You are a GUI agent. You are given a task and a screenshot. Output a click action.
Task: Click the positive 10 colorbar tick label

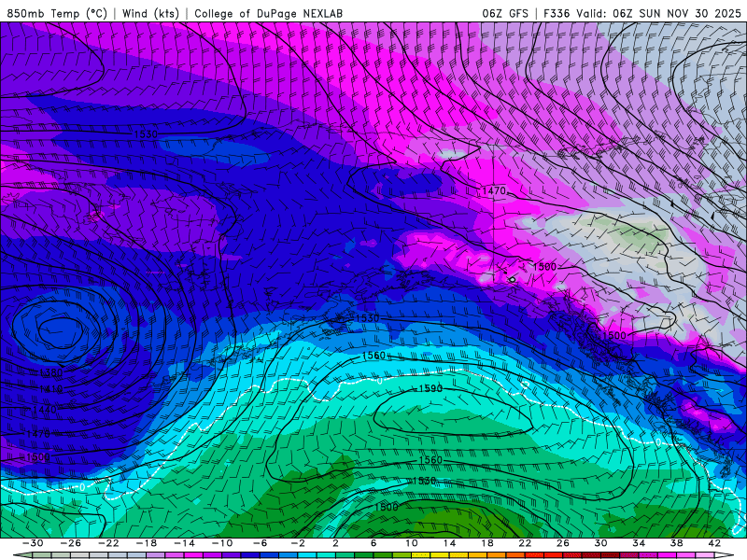(x=412, y=543)
